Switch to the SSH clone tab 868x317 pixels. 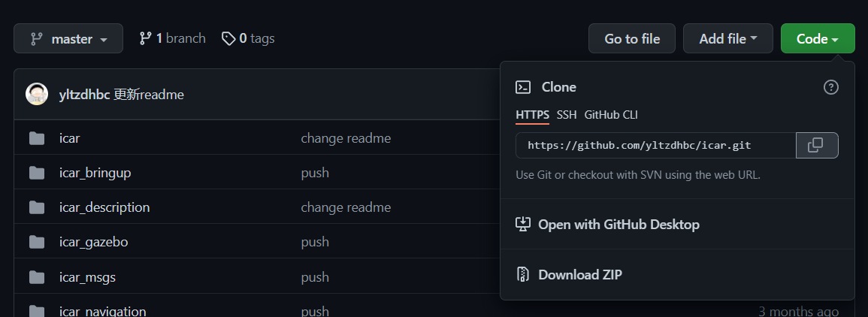567,114
